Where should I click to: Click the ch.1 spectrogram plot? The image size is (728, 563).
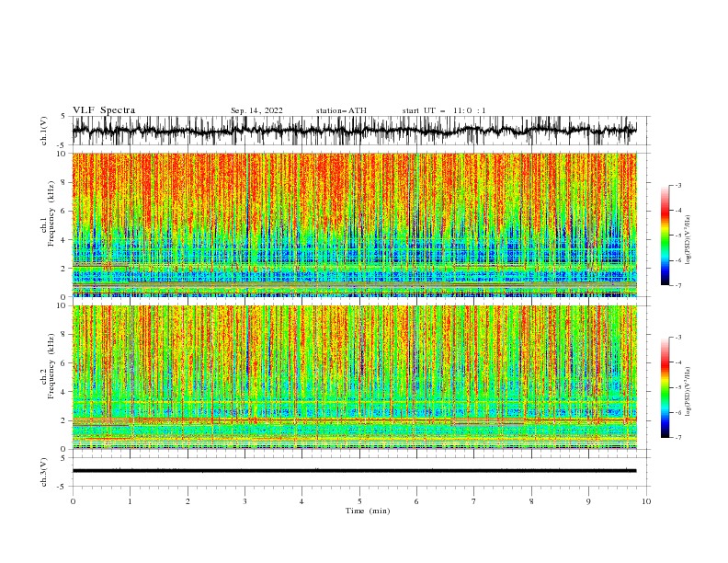(354, 224)
